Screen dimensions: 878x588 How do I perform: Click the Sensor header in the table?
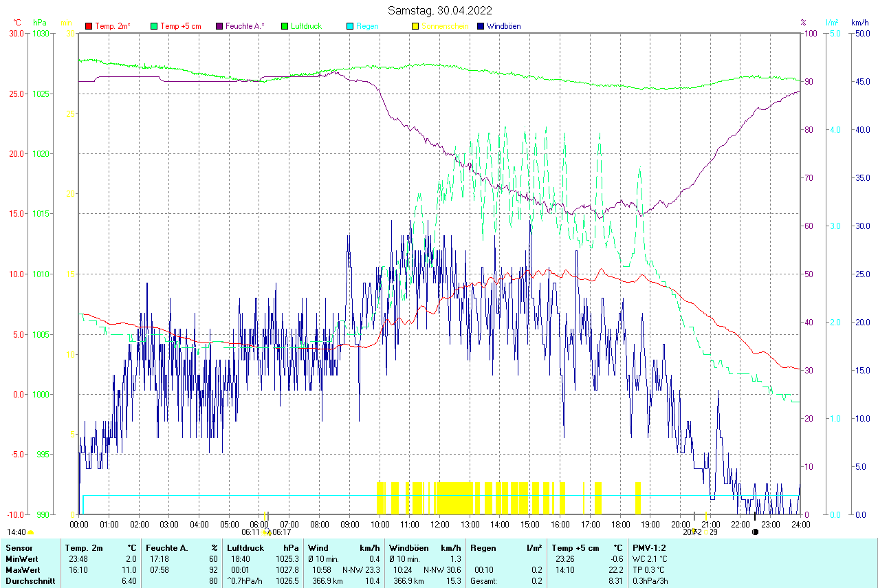(19, 548)
